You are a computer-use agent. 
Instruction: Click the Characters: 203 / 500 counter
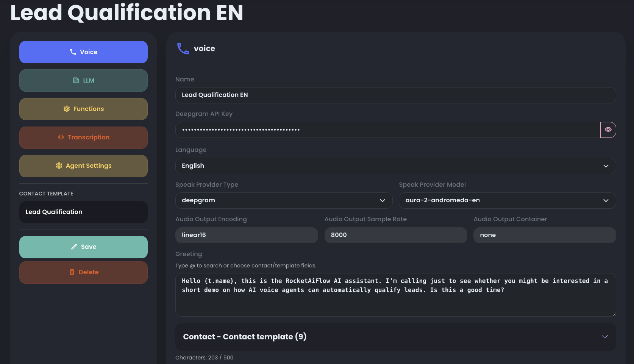pos(205,358)
